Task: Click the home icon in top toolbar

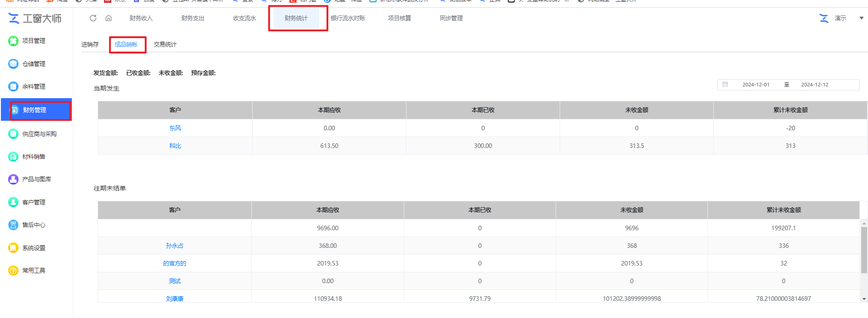Action: point(108,18)
